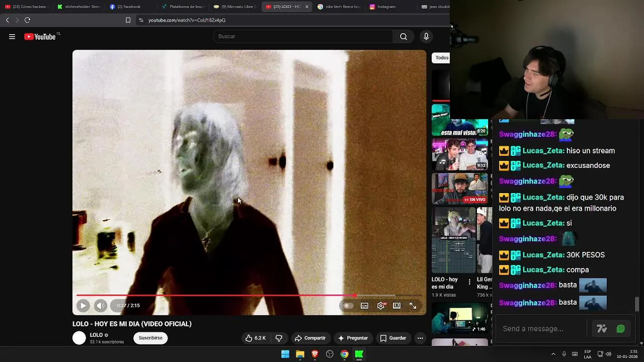Open more actions three-dot menu under the video
Screen dimensions: 644x362
pyautogui.click(x=420, y=338)
